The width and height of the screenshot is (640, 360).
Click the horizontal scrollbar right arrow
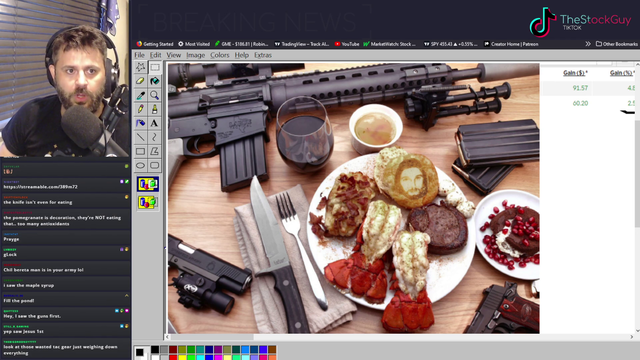631,337
